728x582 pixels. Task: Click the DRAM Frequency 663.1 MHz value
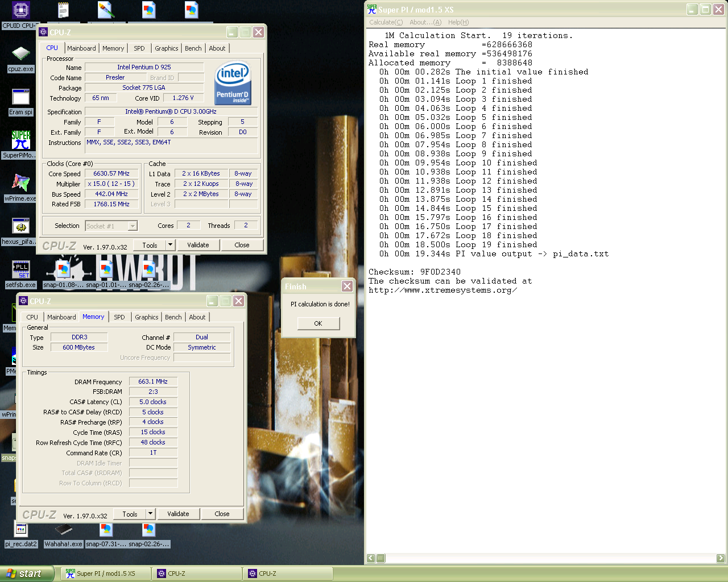click(153, 381)
